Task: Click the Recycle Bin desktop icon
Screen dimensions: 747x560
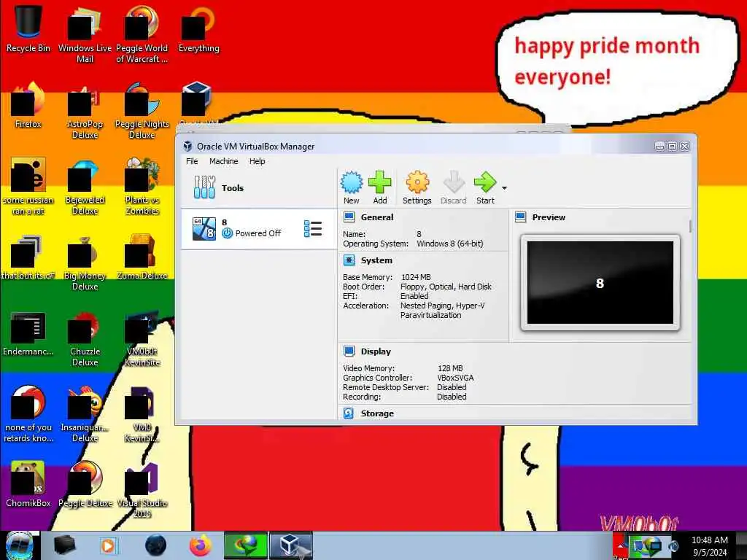Action: coord(28,28)
